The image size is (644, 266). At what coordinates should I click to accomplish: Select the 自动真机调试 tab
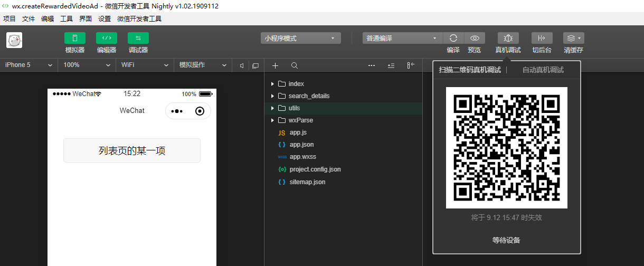(543, 70)
